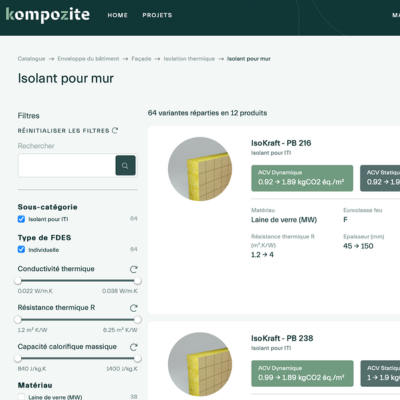Reset the Conductivité thermique filter
Viewport: 400px width, 400px height.
point(134,269)
